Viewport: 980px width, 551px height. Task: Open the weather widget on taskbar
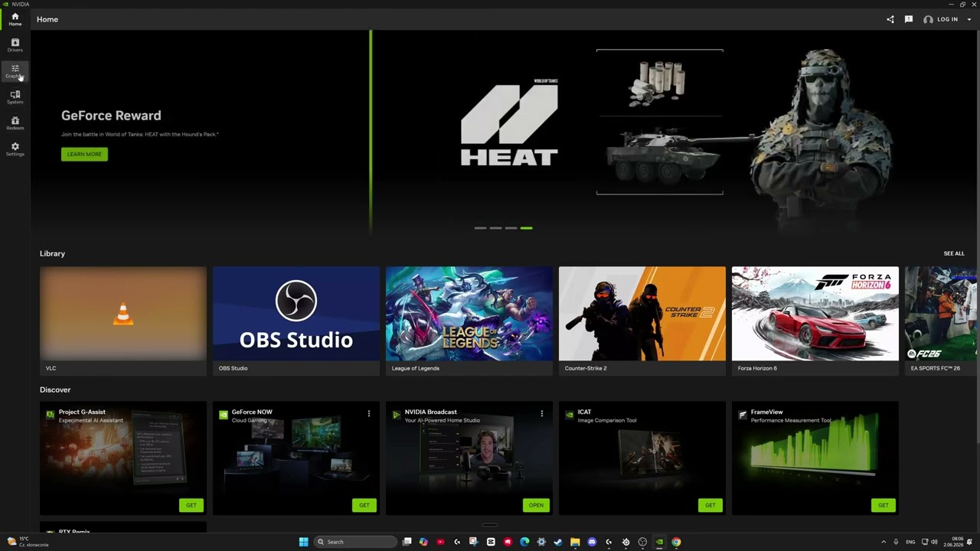point(27,542)
